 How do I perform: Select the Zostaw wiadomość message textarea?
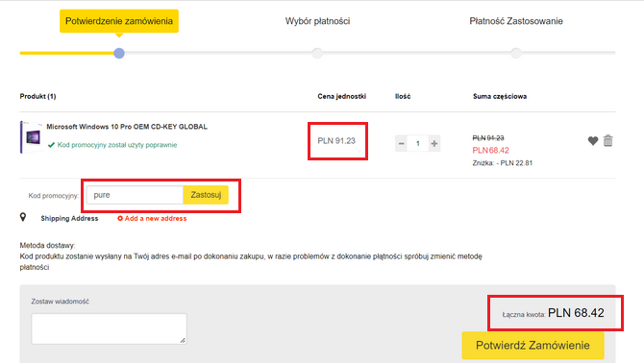[109, 328]
